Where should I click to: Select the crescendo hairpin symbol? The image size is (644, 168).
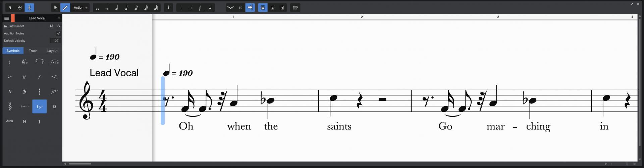[x=54, y=77]
